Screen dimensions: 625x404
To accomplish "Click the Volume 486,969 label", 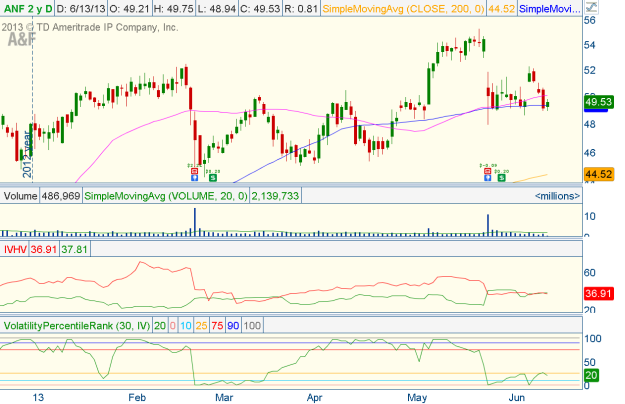I will coord(42,197).
